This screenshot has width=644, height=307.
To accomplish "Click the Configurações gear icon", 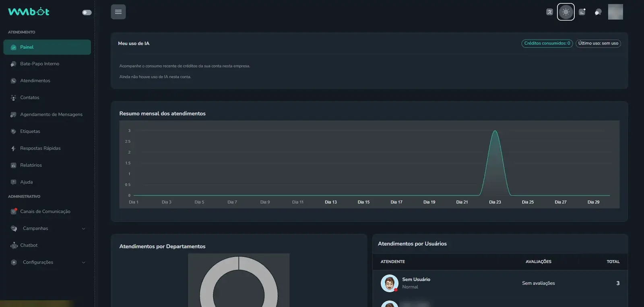I will [x=14, y=262].
